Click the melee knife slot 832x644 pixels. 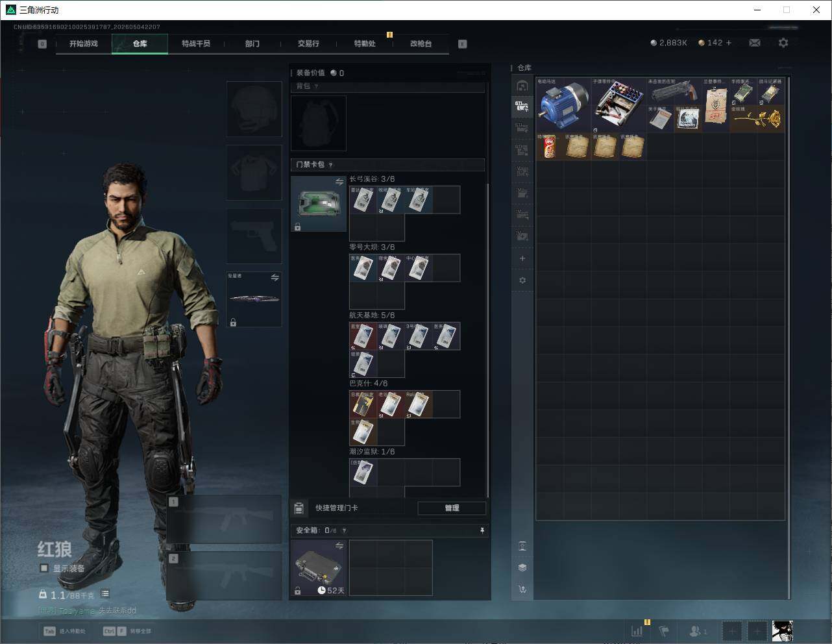click(x=254, y=299)
